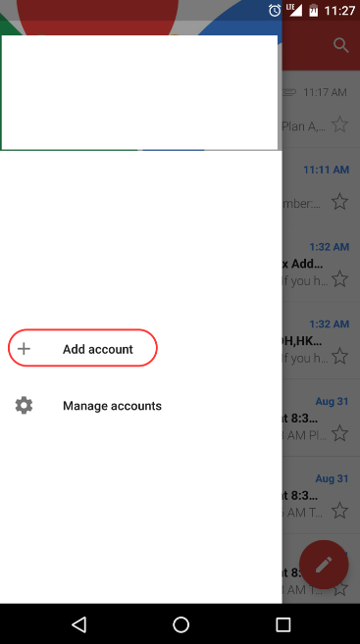Tap the red compose pencil button
The width and height of the screenshot is (360, 644).
[324, 565]
